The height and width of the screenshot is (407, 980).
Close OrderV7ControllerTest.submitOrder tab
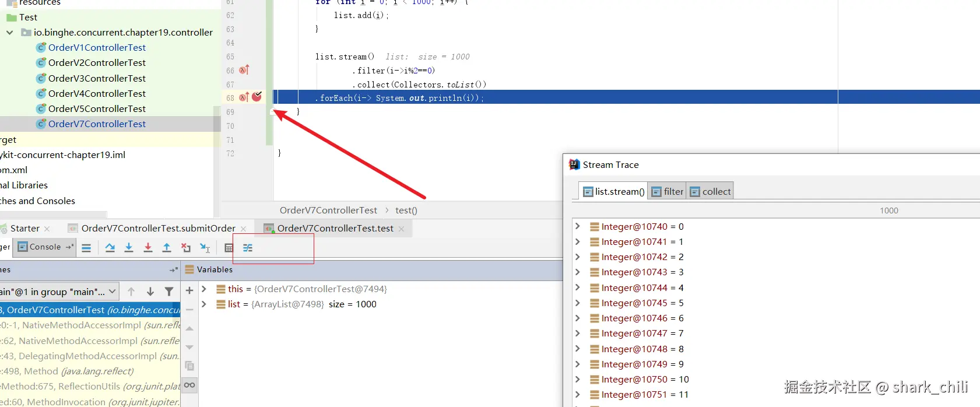click(243, 229)
